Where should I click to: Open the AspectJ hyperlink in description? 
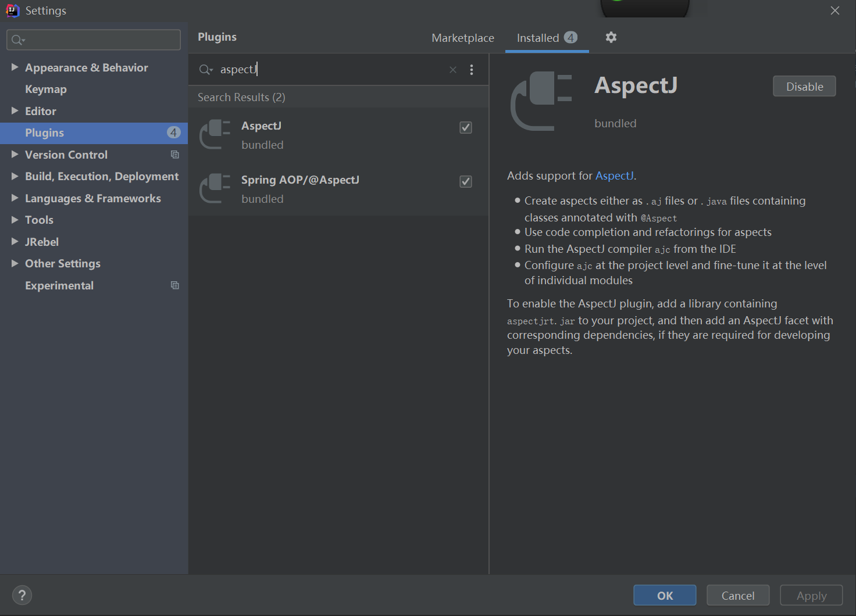click(614, 176)
